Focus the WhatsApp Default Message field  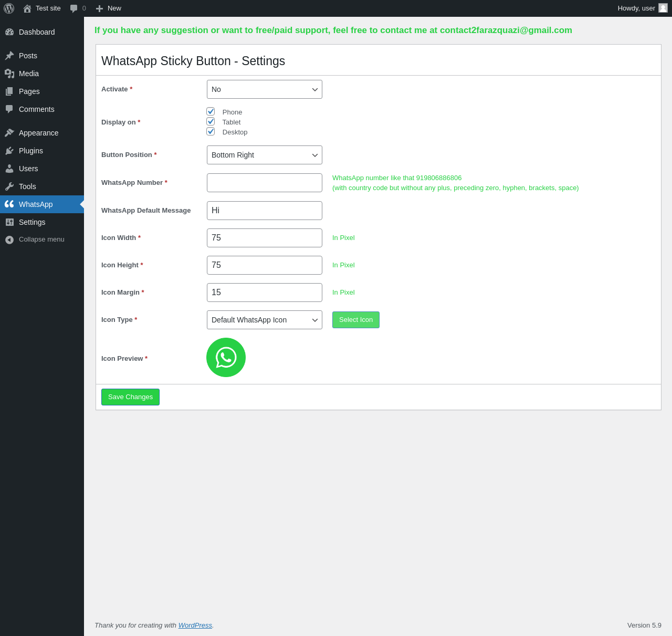(265, 211)
